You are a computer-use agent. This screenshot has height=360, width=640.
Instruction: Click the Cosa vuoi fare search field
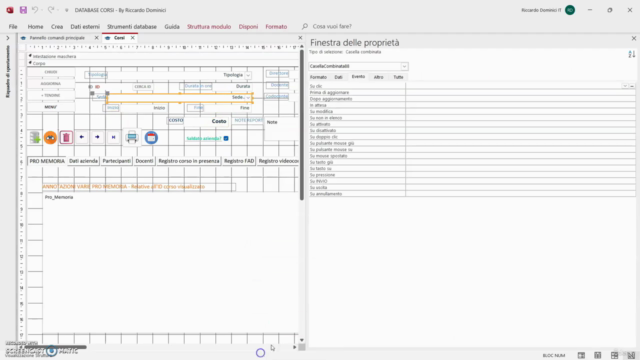(332, 27)
